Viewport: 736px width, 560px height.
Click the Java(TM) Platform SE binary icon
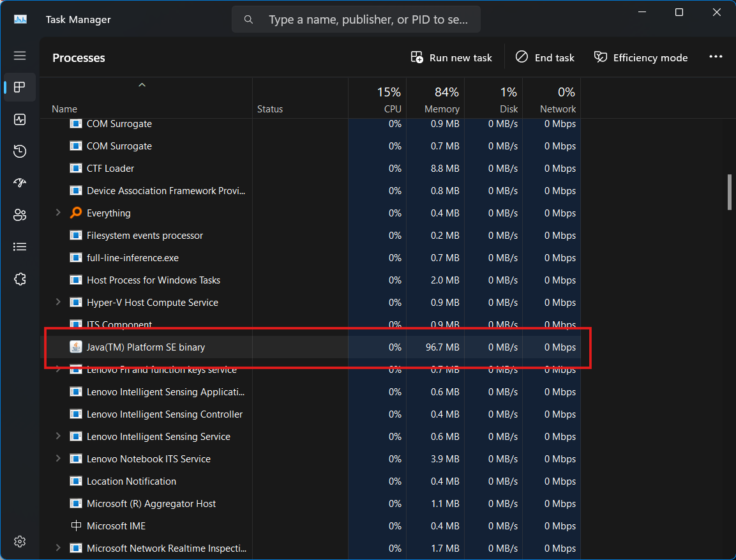[x=75, y=347]
